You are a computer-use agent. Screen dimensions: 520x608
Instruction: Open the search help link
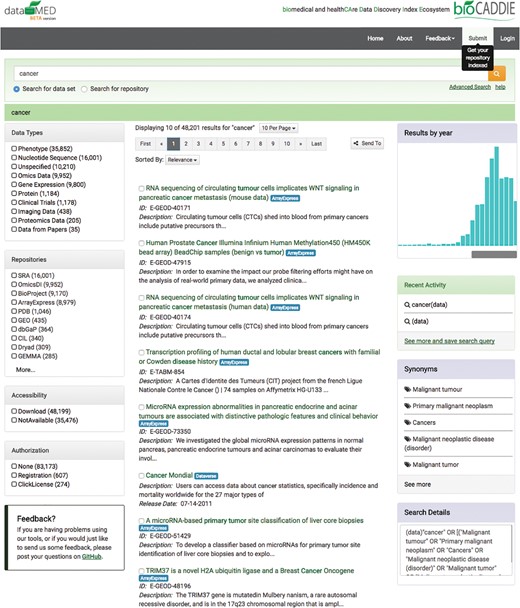(x=500, y=87)
